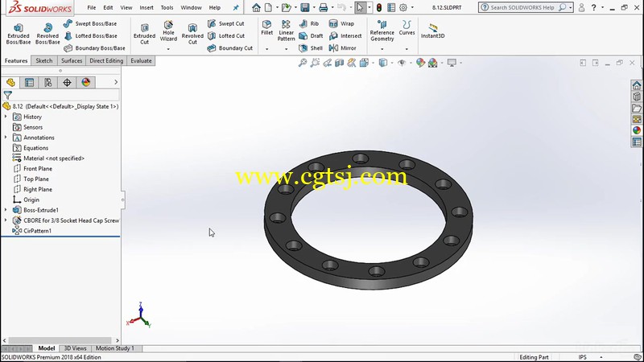Viewport: 644px width, 362px height.
Task: Select the Wrap feature
Action: tap(341, 24)
